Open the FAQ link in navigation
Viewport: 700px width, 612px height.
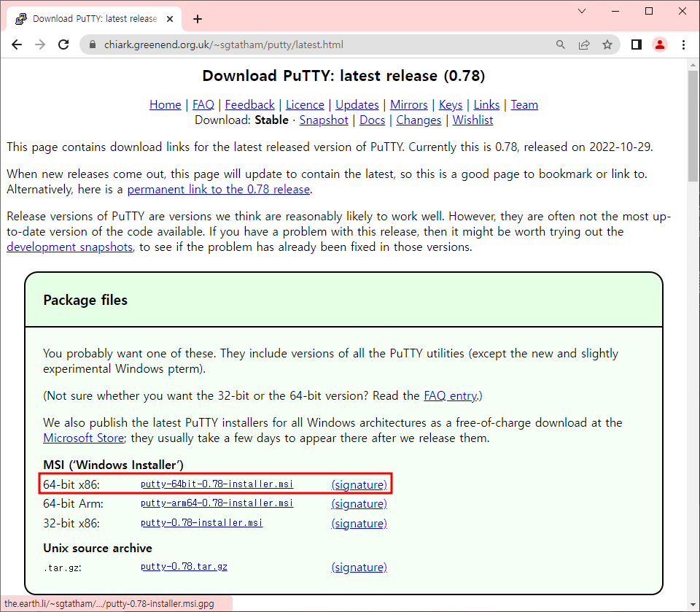[x=203, y=104]
